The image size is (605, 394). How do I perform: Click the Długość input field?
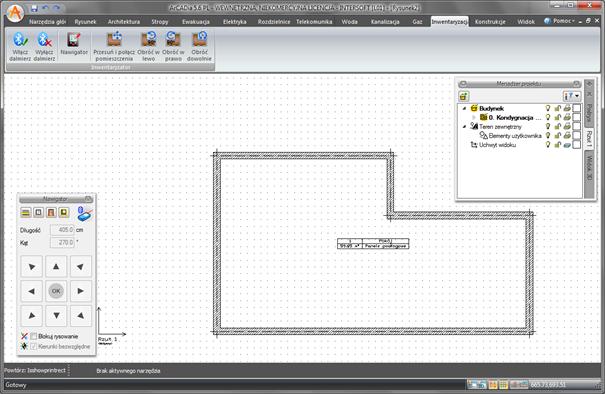tap(62, 230)
